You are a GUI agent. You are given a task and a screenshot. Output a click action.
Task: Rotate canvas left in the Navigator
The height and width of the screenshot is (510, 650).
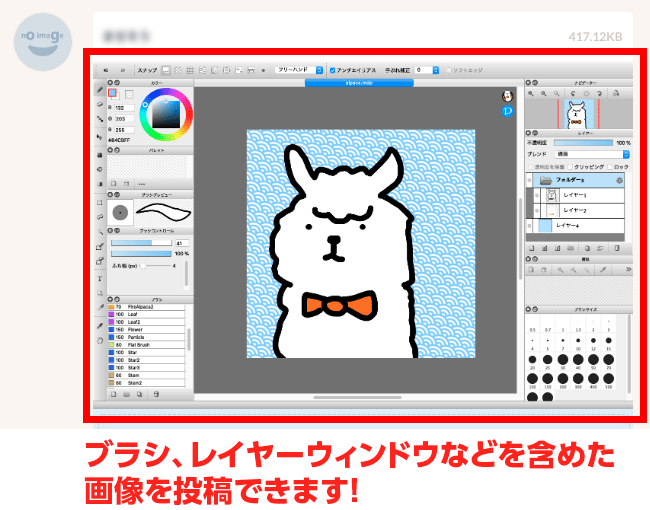click(x=573, y=94)
